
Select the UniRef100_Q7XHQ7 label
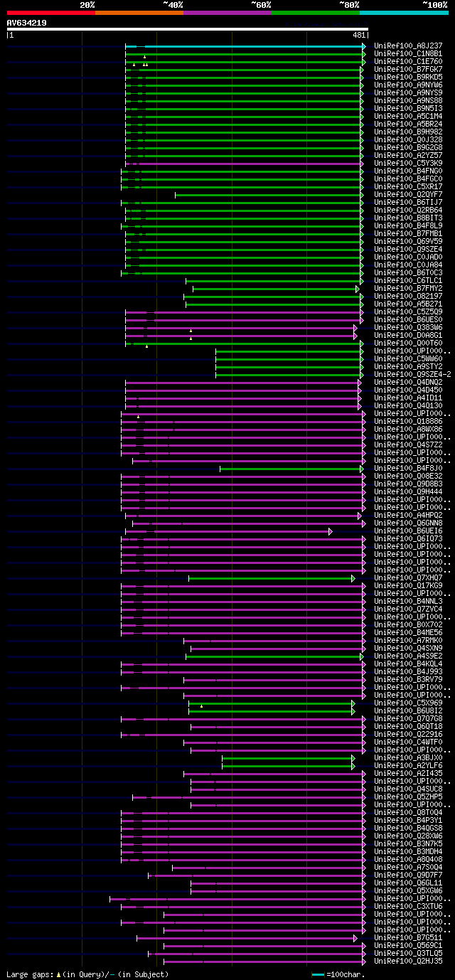[x=408, y=577]
